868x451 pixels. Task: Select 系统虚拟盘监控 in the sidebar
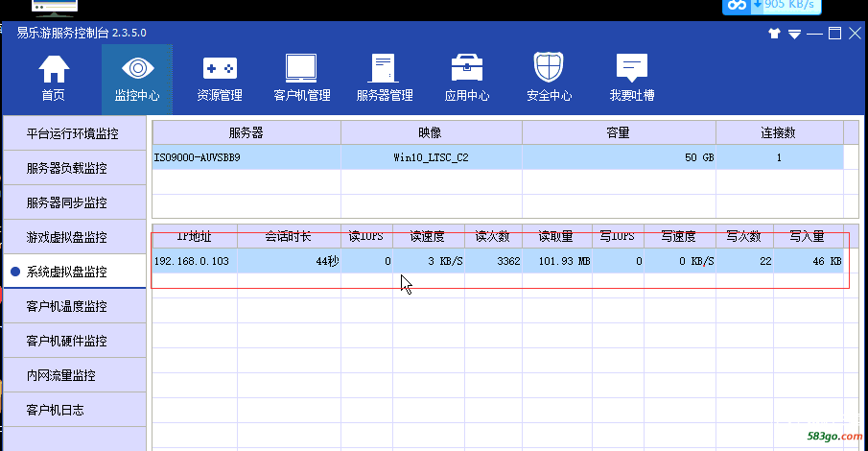click(x=75, y=272)
